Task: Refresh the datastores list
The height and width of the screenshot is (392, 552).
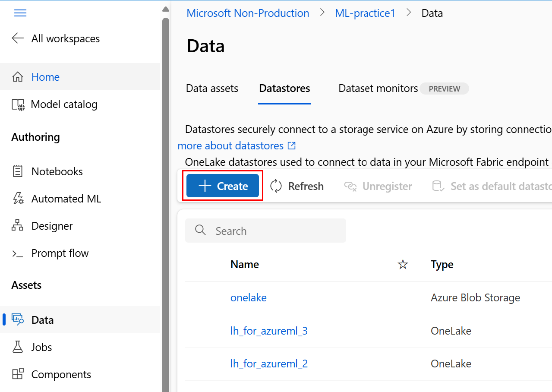Action: (x=297, y=186)
